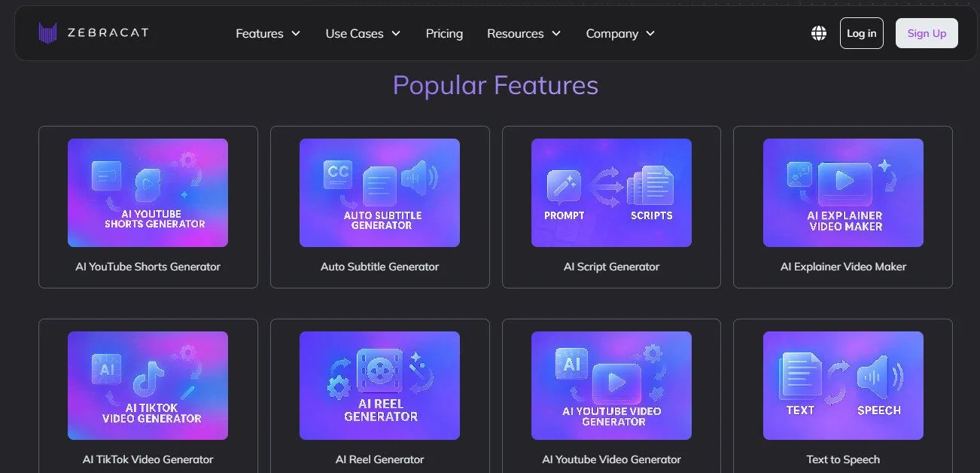This screenshot has width=980, height=473.
Task: Open the AI Reel Generator feature card
Action: (379, 386)
